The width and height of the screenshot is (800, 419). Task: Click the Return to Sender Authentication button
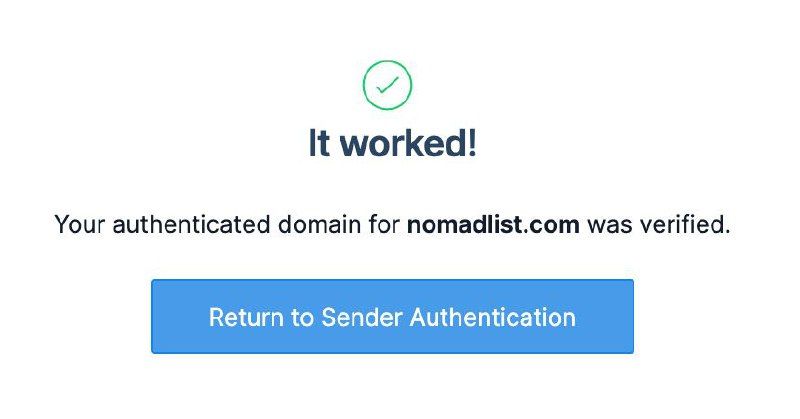[x=392, y=317]
